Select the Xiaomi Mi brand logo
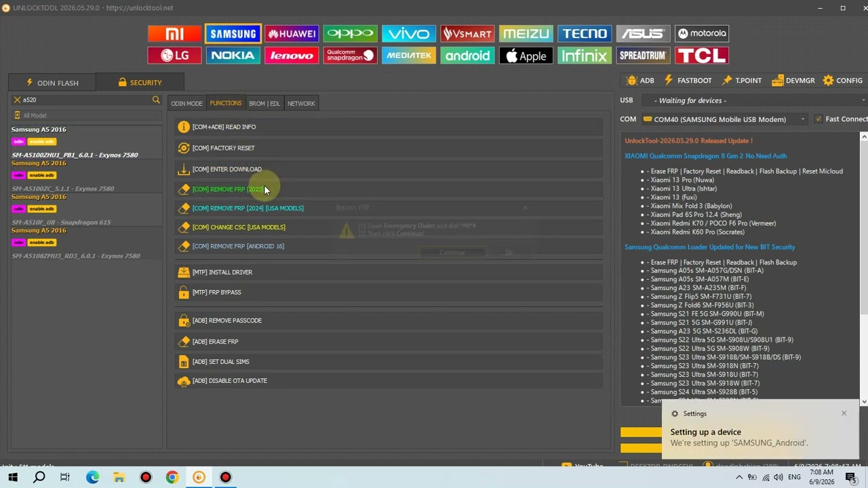Image resolution: width=868 pixels, height=488 pixels. [x=174, y=33]
